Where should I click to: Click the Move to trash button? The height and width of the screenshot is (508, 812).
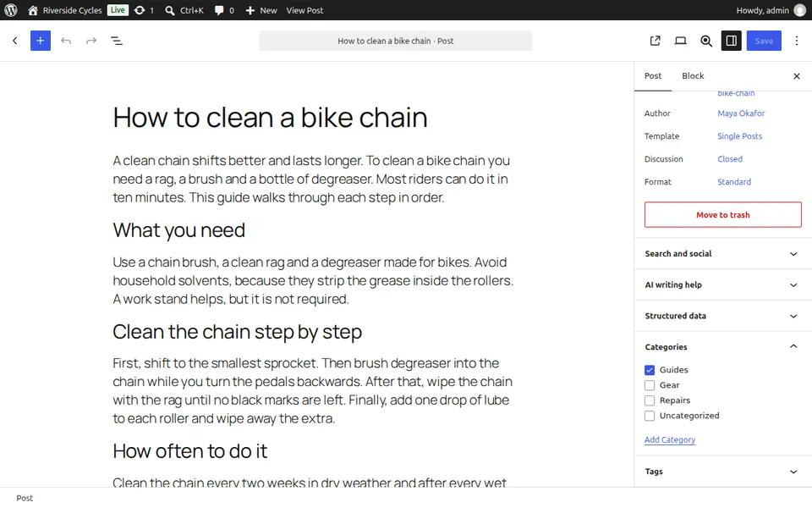pyautogui.click(x=723, y=214)
